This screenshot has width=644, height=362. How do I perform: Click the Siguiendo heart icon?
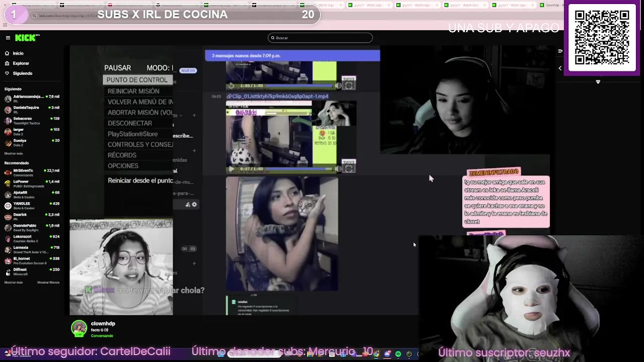(x=7, y=73)
